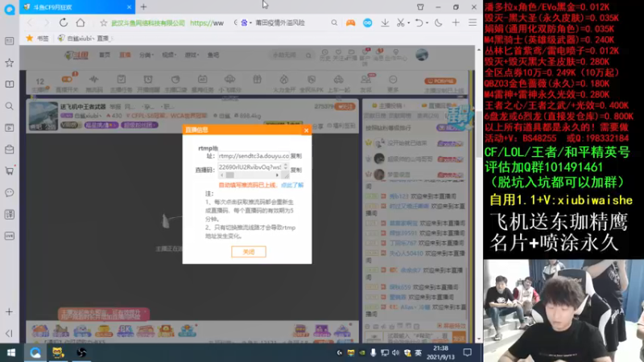This screenshot has height=362, width=644.
Task: Open the game controller toolbar icon
Action: (350, 23)
